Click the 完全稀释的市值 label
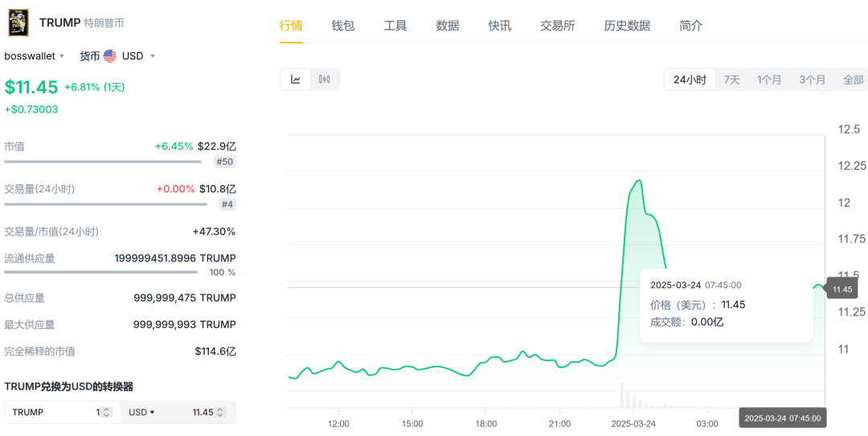 [40, 352]
